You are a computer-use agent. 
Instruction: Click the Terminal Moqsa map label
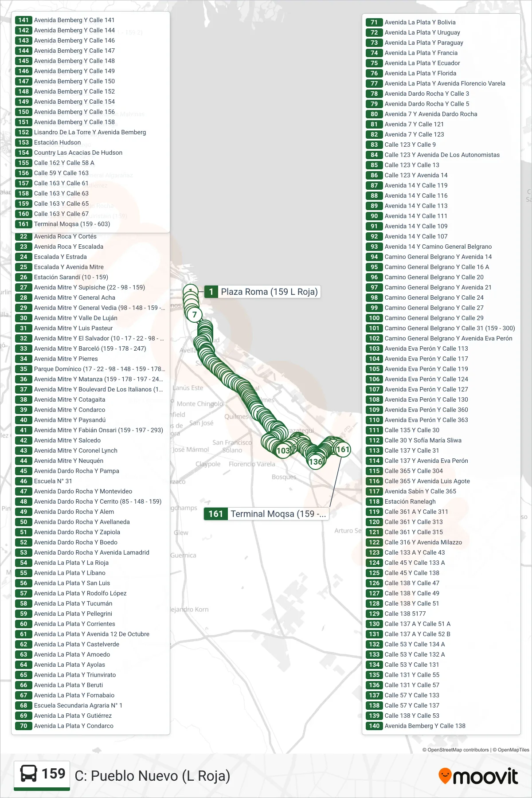pos(266,514)
